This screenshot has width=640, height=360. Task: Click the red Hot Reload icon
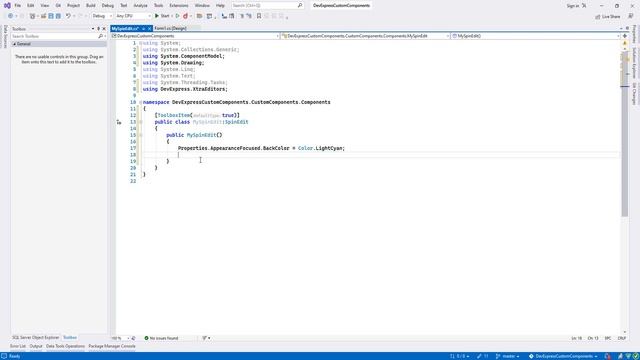point(185,16)
